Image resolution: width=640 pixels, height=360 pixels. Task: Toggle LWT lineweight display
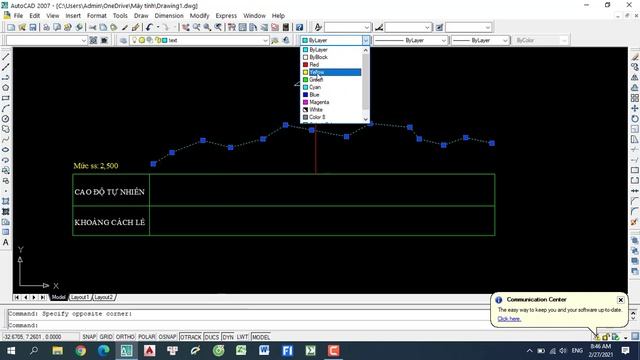pyautogui.click(x=242, y=337)
